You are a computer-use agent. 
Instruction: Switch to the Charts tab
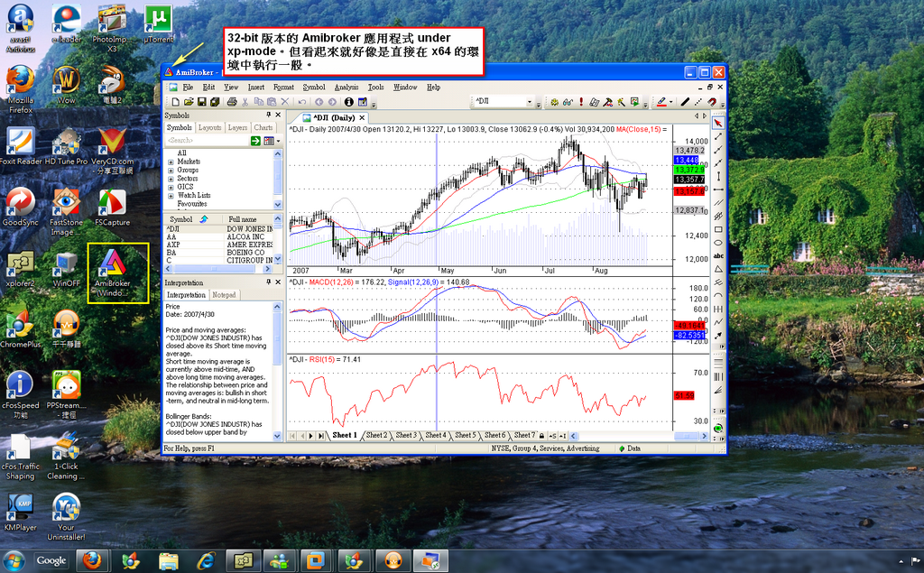pyautogui.click(x=263, y=127)
